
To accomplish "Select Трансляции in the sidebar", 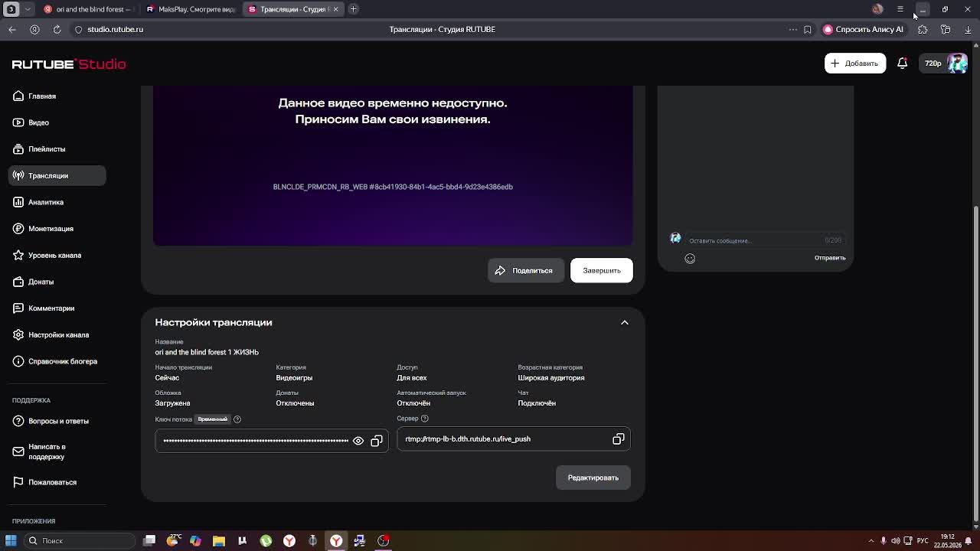I will tap(57, 175).
